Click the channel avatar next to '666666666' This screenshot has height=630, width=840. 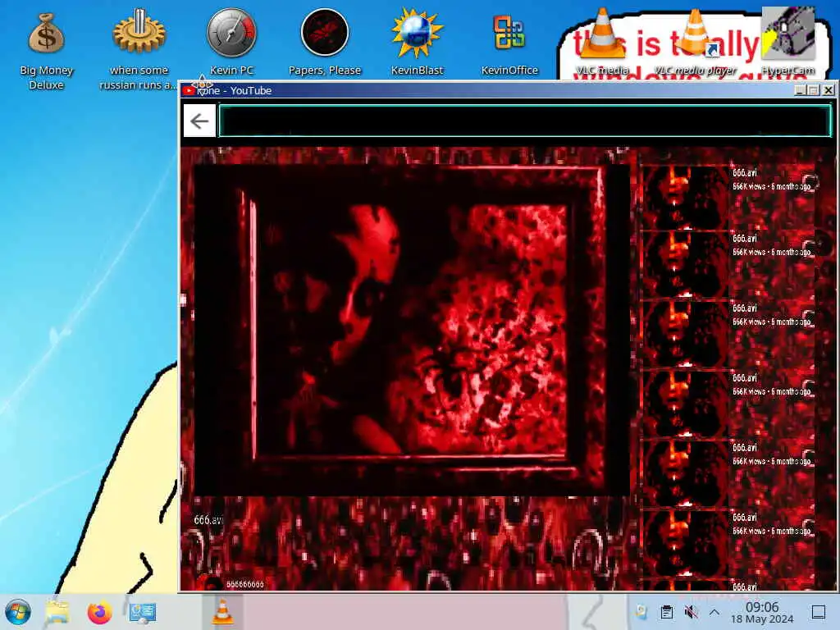210,583
